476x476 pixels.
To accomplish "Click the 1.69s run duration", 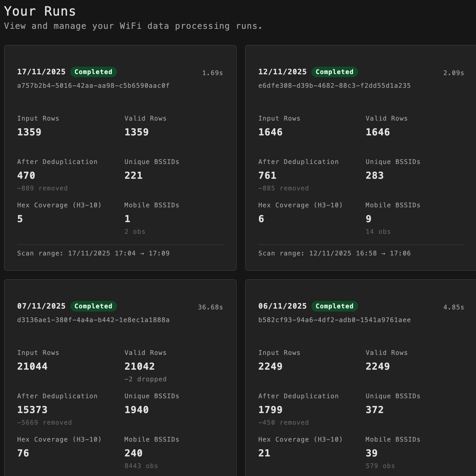I will (x=212, y=73).
